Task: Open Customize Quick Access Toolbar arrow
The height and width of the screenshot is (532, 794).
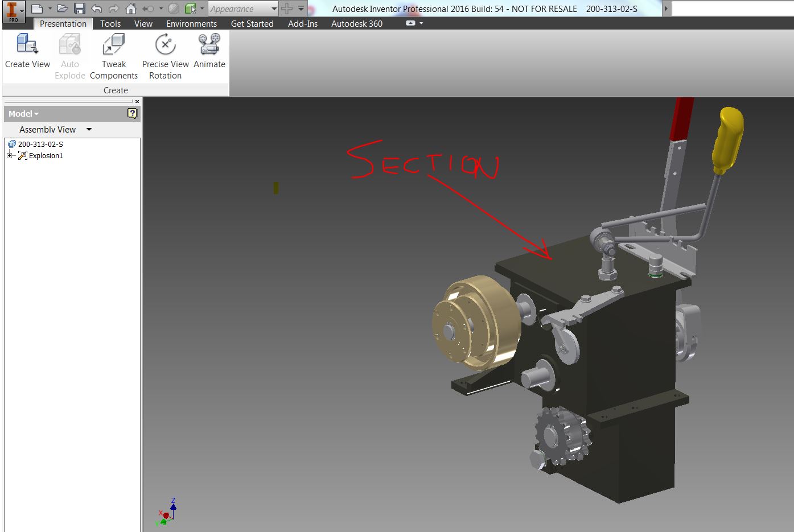Action: tap(301, 9)
